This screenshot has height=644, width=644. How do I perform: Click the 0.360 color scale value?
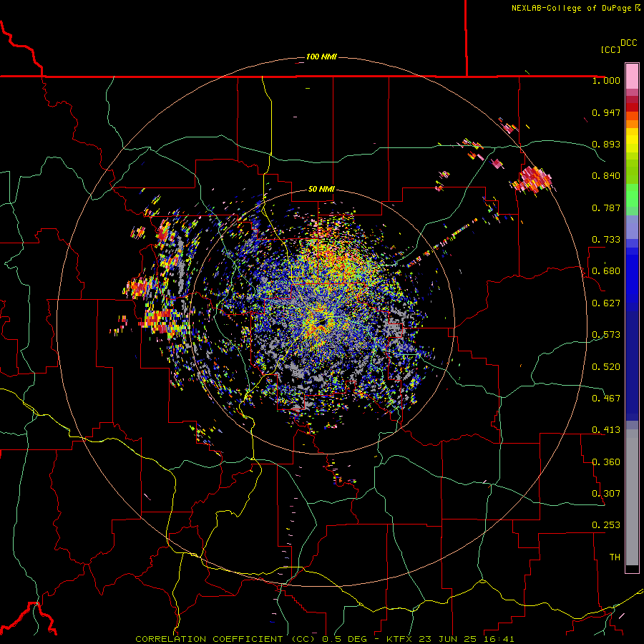pyautogui.click(x=606, y=462)
